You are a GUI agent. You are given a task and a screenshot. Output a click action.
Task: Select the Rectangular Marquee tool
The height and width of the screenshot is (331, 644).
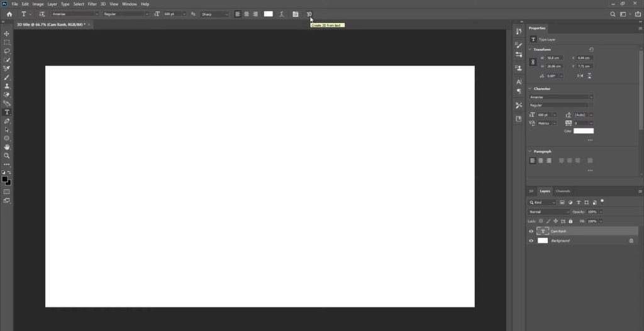[6, 42]
